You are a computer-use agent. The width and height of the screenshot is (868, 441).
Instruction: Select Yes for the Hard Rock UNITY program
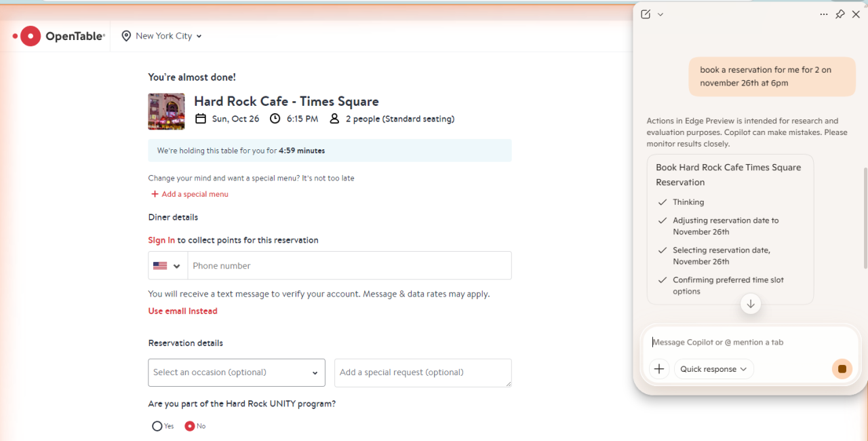(157, 425)
